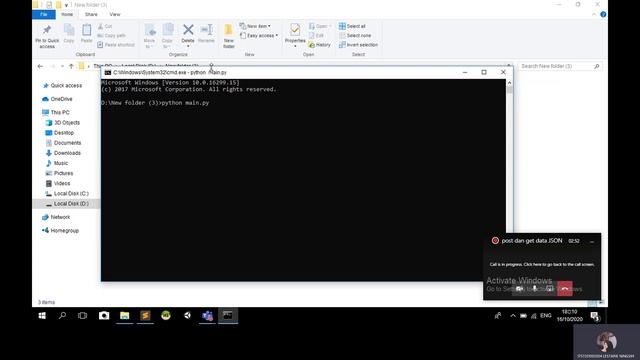
Task: Click the cmd title bar icon
Action: (x=108, y=72)
